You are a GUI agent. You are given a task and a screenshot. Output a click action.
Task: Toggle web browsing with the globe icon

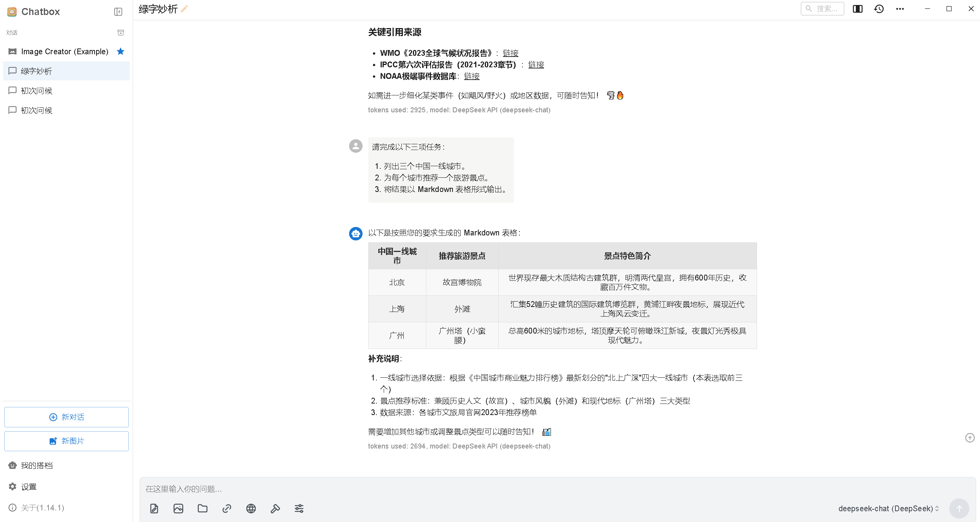pos(251,509)
